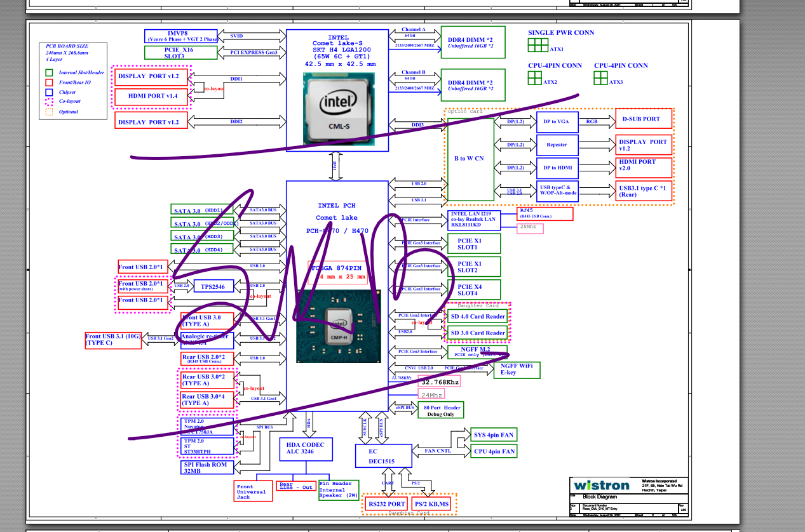Viewport: 805px width, 532px height.
Task: Click the Repeater block
Action: (557, 145)
